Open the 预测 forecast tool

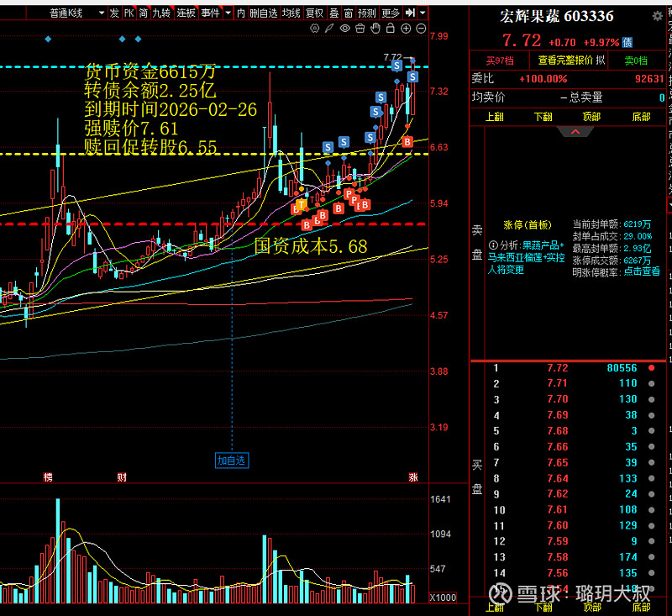pos(367,13)
